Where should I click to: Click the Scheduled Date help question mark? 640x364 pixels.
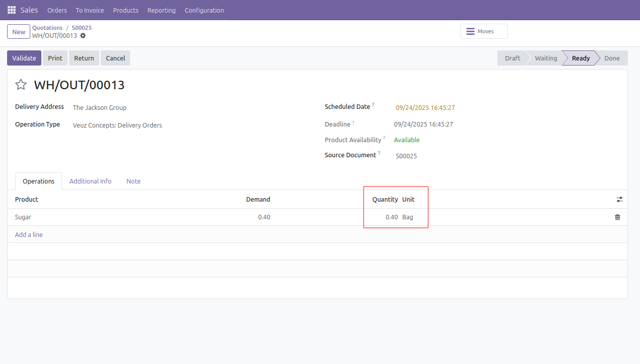pos(373,105)
